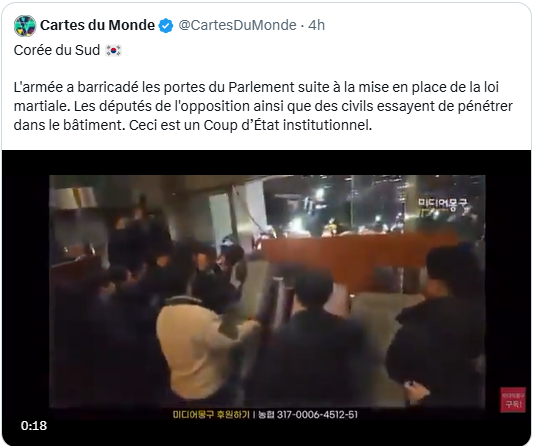Click the red 구독 subscribe badge in the video
Image resolution: width=533 pixels, height=446 pixels.
point(513,399)
